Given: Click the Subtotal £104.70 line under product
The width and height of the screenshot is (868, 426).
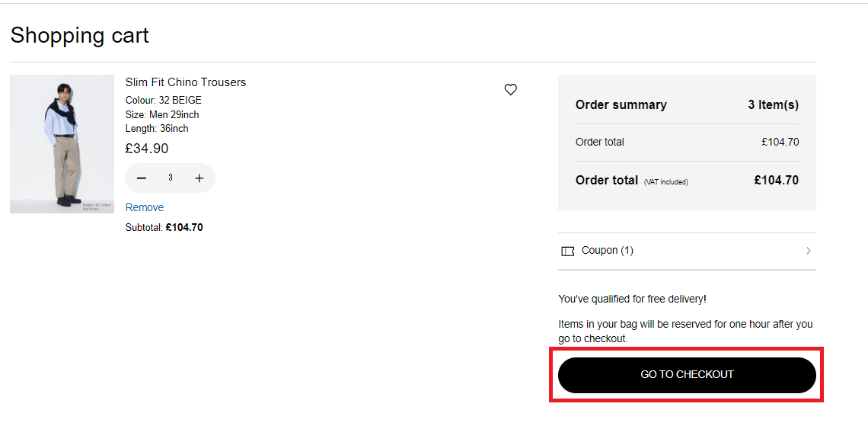Looking at the screenshot, I should coord(164,227).
